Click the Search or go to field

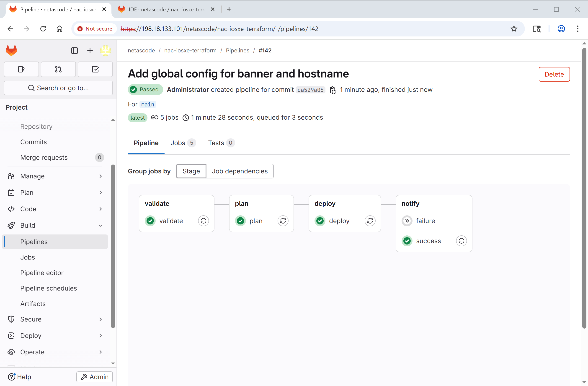click(x=58, y=88)
